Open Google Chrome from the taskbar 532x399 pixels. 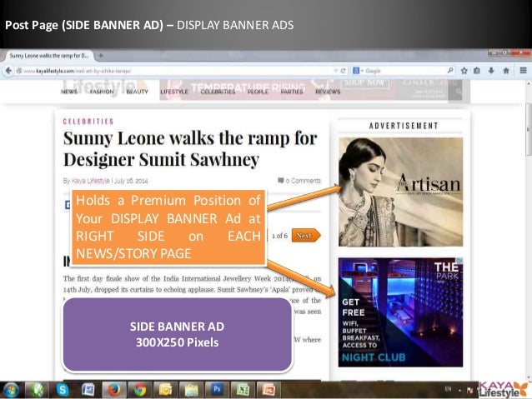click(x=139, y=390)
